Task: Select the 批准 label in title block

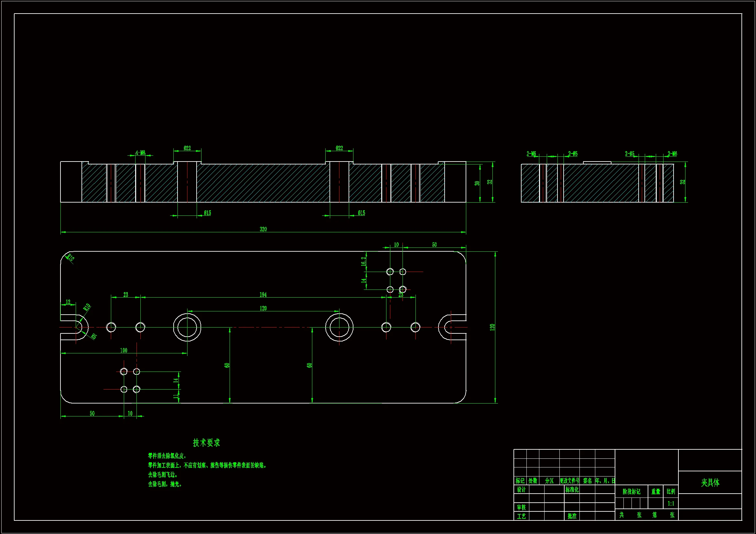Action: [x=572, y=516]
